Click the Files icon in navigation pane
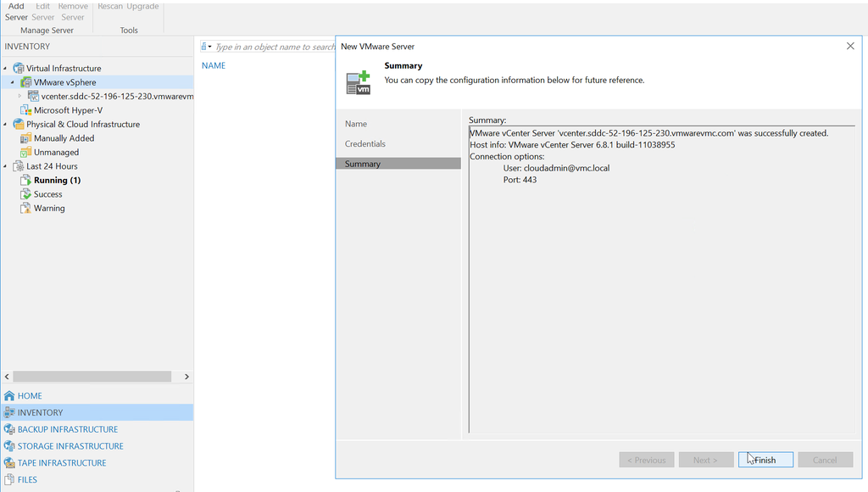This screenshot has height=492, width=868. point(9,479)
